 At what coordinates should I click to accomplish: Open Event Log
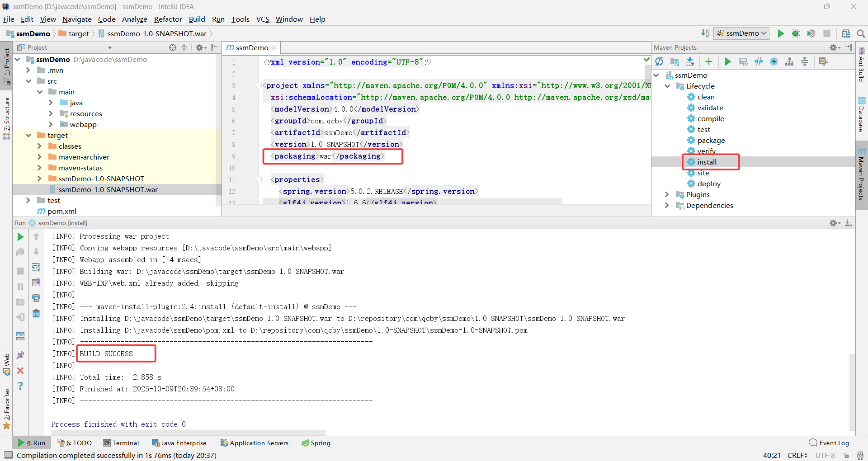(829, 443)
